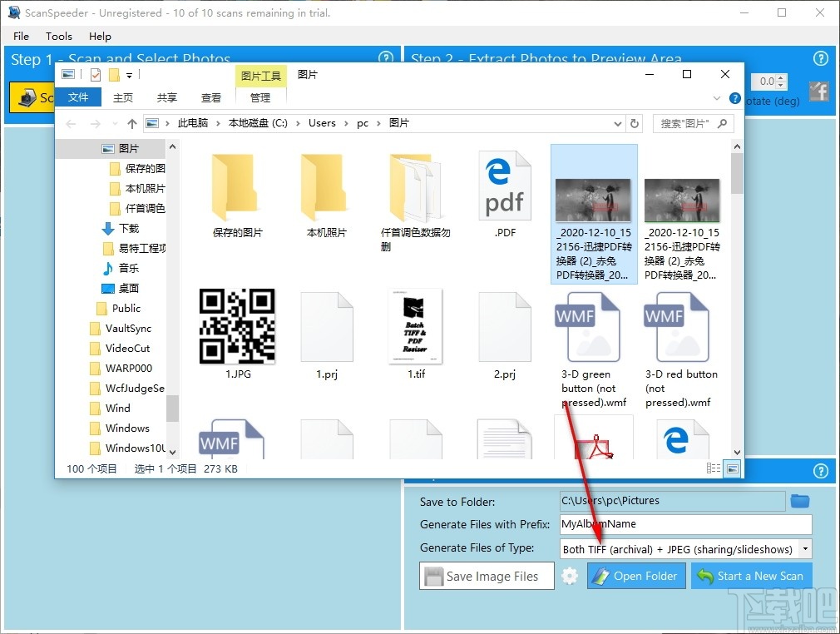Click the Explorer back arrow
The width and height of the screenshot is (840, 634).
(71, 124)
